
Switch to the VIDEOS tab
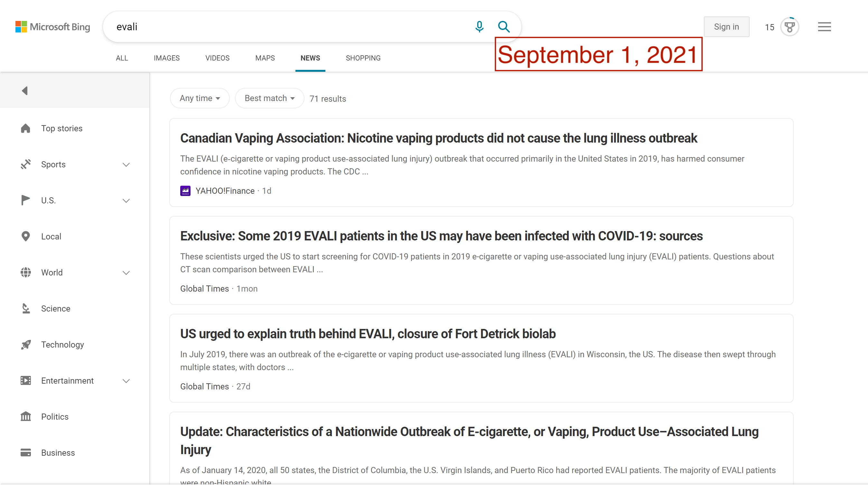click(217, 58)
